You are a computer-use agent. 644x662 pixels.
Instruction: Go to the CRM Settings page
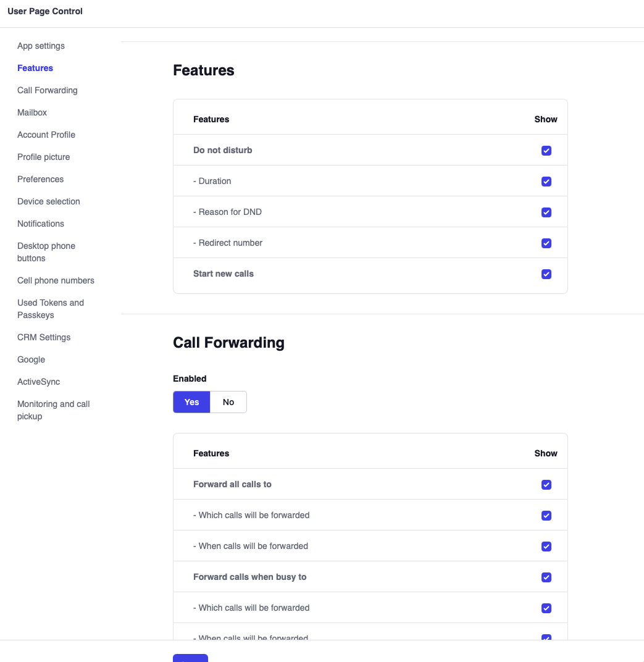pyautogui.click(x=44, y=337)
